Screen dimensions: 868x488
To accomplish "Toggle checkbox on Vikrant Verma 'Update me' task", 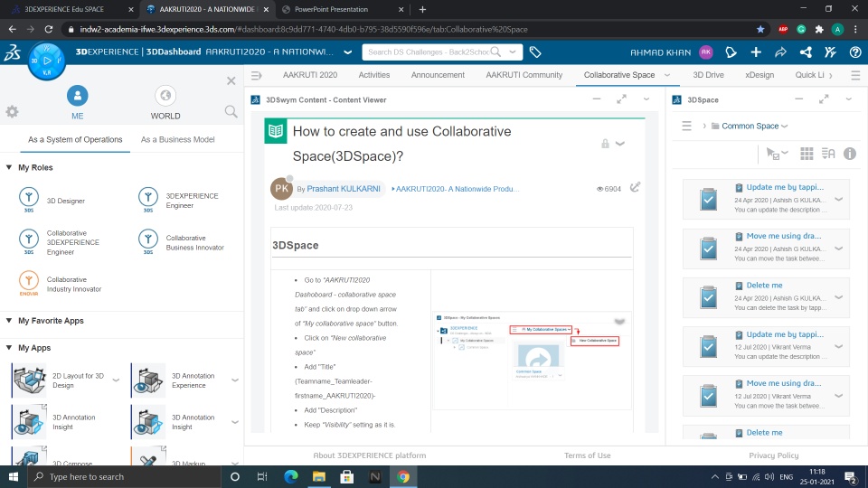I will [x=708, y=346].
